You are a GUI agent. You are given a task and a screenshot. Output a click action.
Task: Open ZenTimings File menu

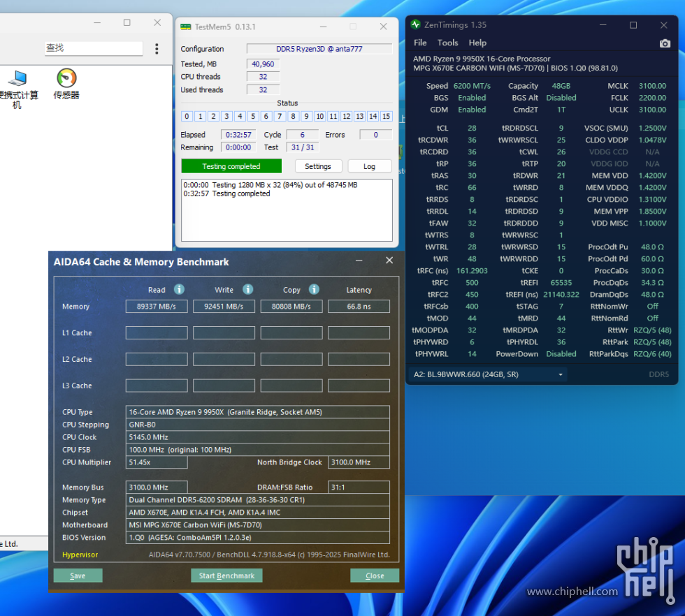pos(420,43)
